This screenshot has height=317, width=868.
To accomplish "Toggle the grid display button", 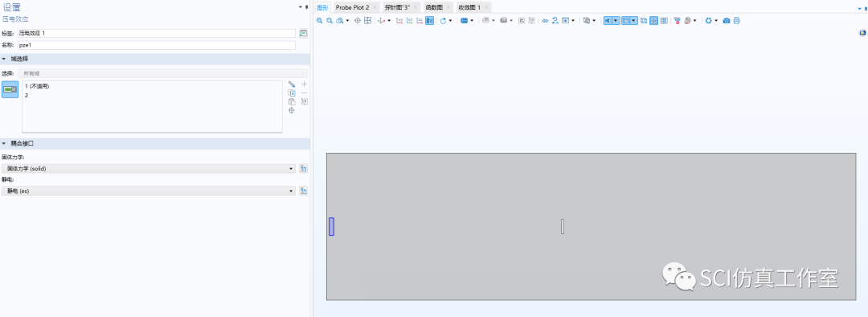I will pos(664,20).
